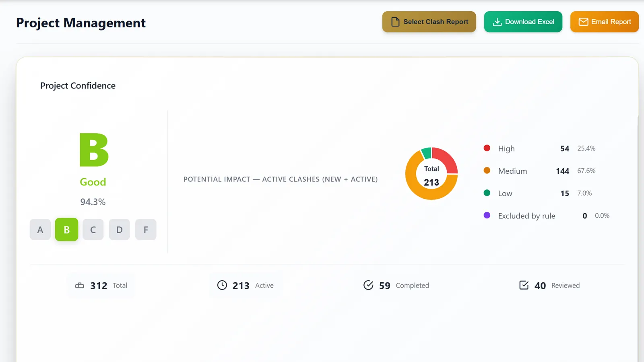Click the confidence score '94.3%'

click(93, 202)
